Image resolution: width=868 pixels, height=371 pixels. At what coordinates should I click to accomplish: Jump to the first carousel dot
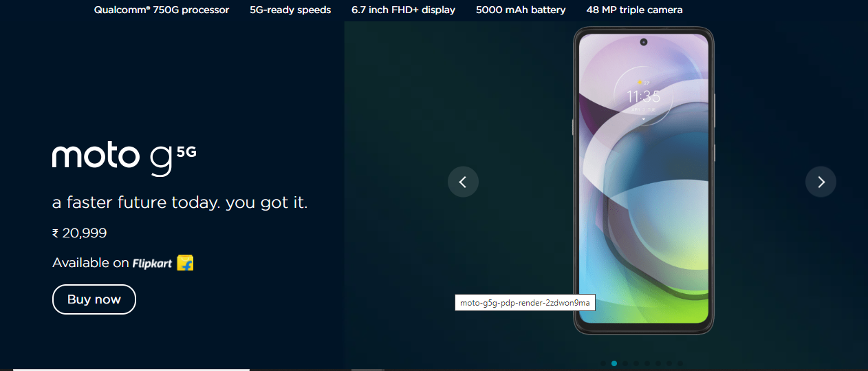click(603, 363)
